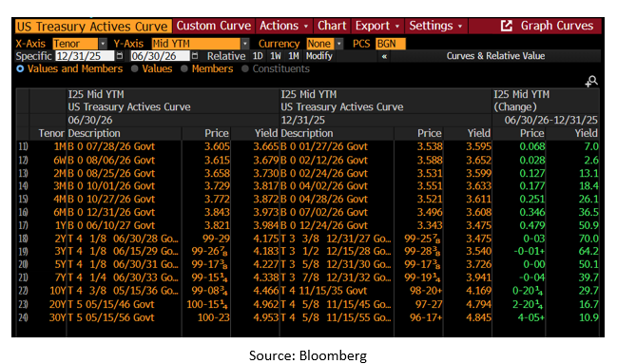Set relative period to 1M

294,56
